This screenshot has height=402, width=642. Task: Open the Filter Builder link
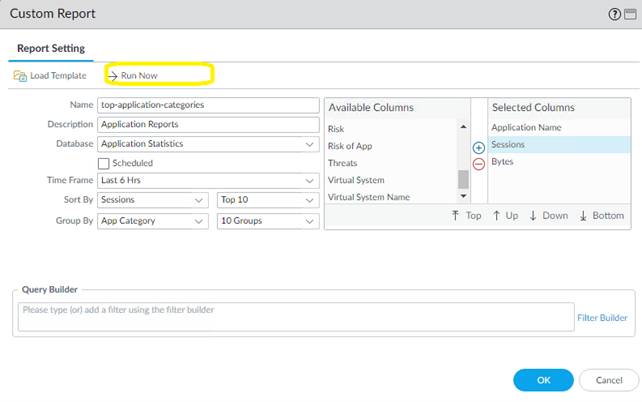[x=602, y=318]
